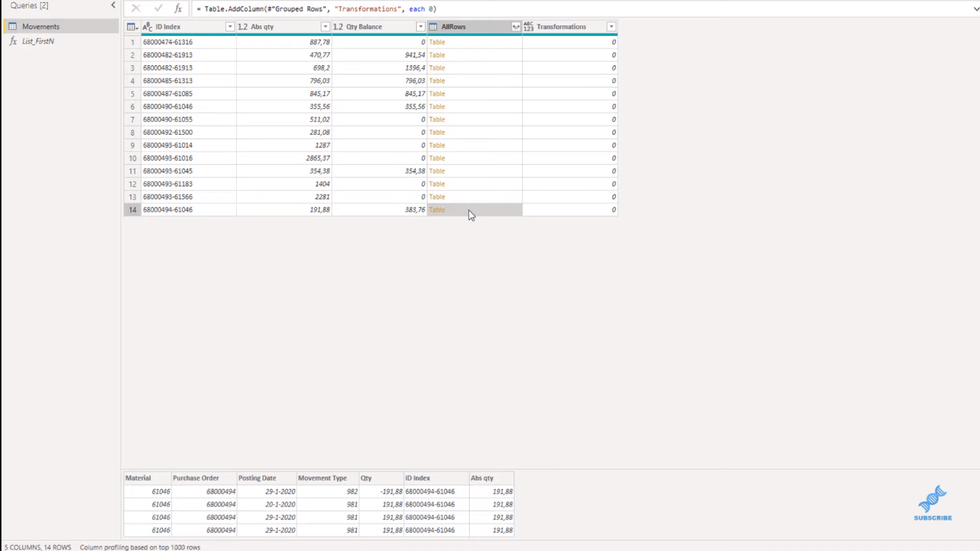Confirm the formula with the checkmark icon

tap(158, 9)
